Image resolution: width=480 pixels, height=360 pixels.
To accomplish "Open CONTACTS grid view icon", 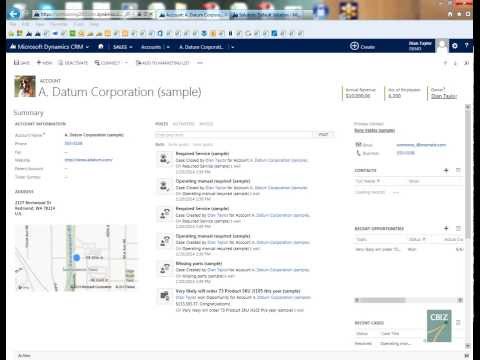I will [x=458, y=170].
